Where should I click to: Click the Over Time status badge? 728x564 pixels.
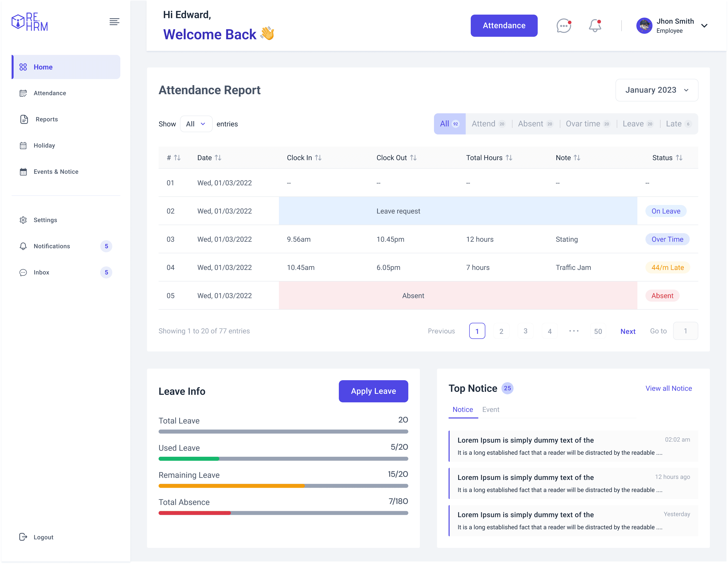[667, 239]
